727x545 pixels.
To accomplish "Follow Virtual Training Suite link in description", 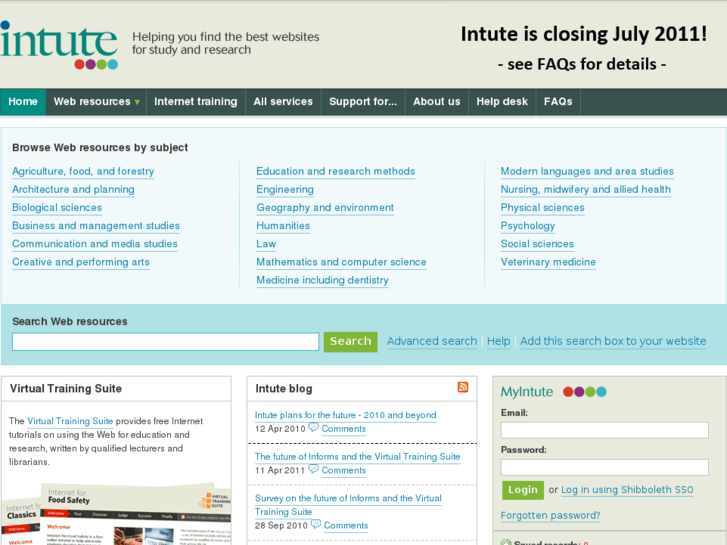I will pyautogui.click(x=70, y=421).
